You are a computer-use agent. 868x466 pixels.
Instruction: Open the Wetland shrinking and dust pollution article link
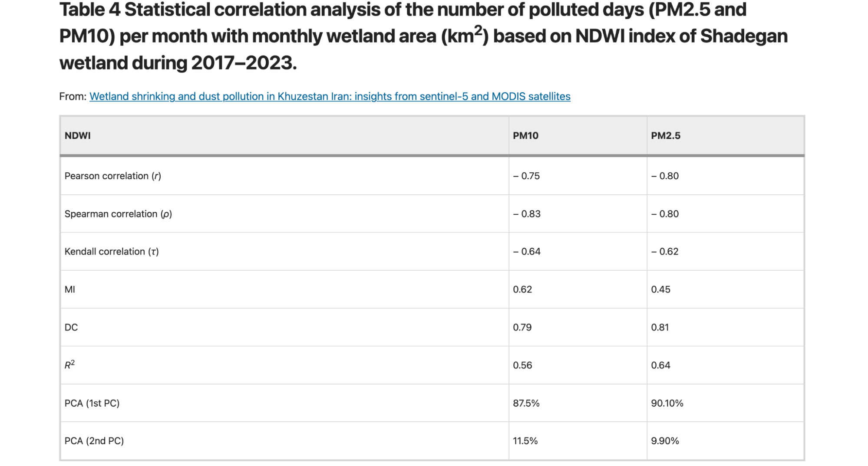pyautogui.click(x=330, y=96)
